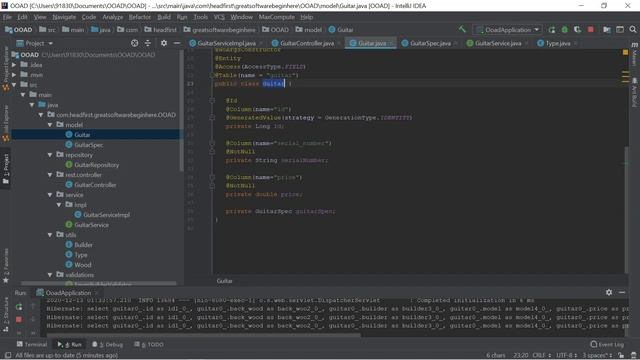The width and height of the screenshot is (640, 360).
Task: Click the UTF-8 encoding status
Action: click(567, 355)
